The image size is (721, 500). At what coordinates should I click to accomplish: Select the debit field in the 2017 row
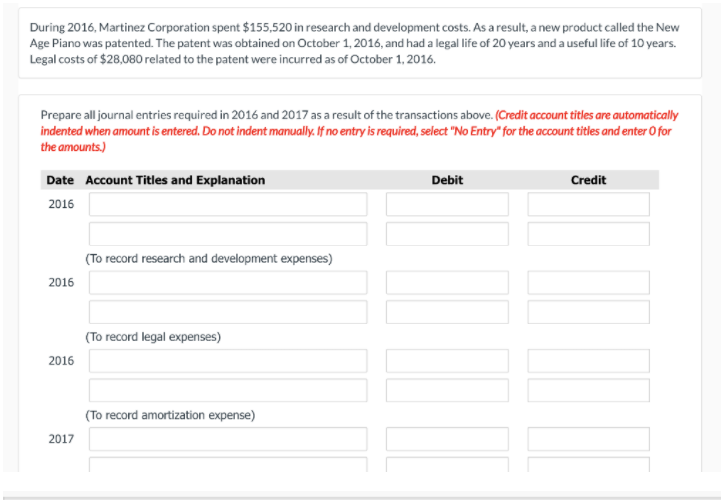pyautogui.click(x=447, y=439)
